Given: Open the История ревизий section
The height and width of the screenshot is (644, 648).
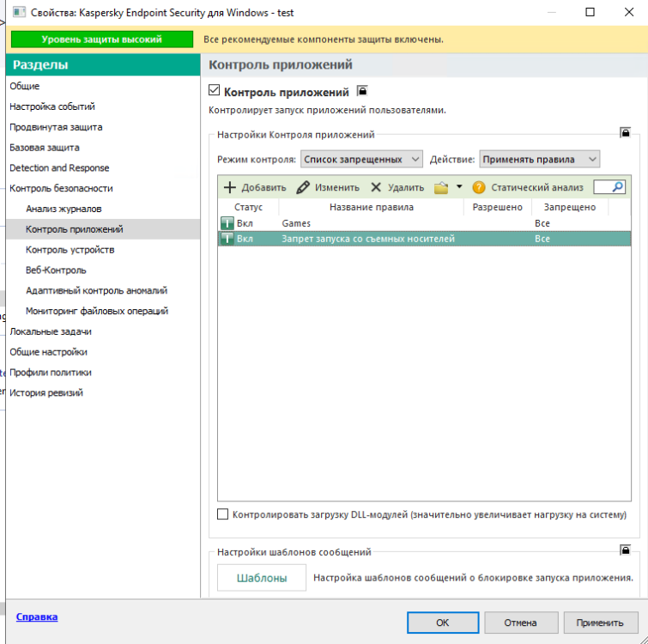Looking at the screenshot, I should click(x=46, y=392).
